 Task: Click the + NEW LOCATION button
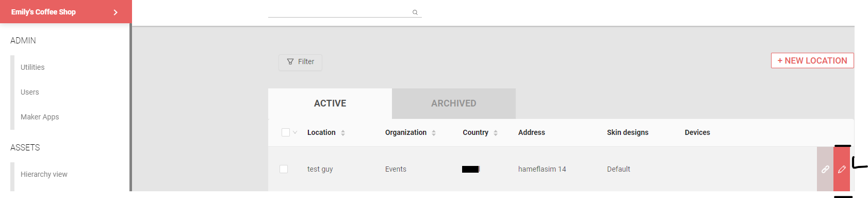(x=812, y=60)
